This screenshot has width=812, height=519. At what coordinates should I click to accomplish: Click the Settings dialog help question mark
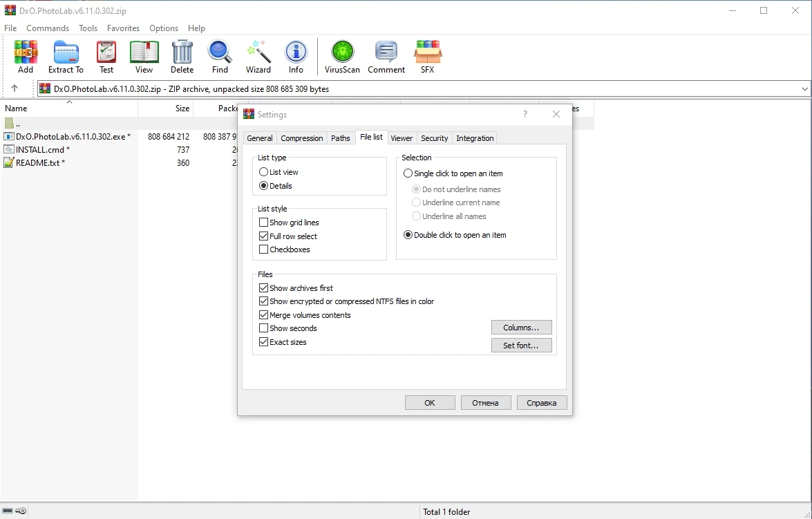coord(525,114)
